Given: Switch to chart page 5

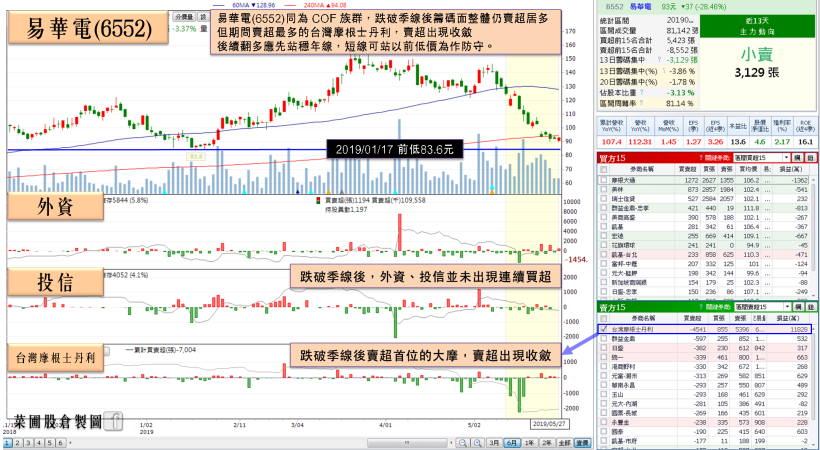Looking at the screenshot, I should [x=50, y=443].
